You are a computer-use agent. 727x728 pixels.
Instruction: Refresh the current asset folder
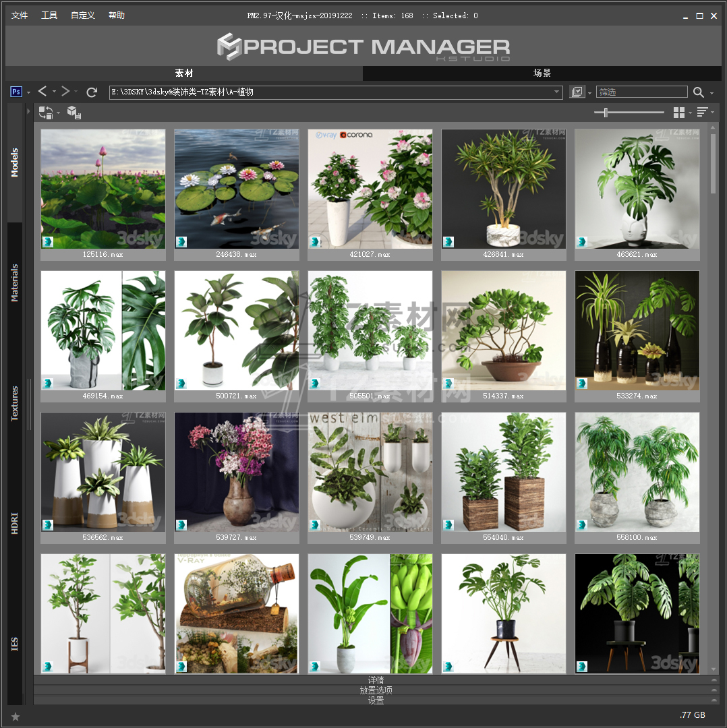click(x=92, y=92)
